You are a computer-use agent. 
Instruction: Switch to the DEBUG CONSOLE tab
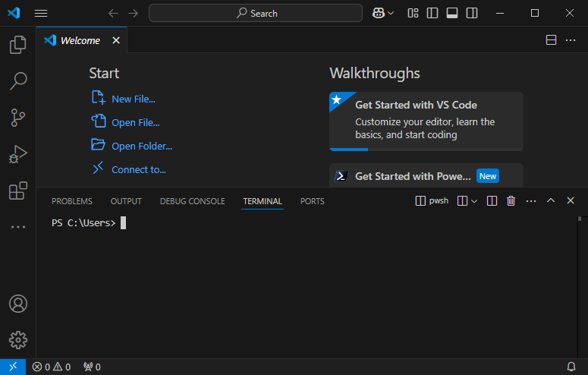(193, 201)
